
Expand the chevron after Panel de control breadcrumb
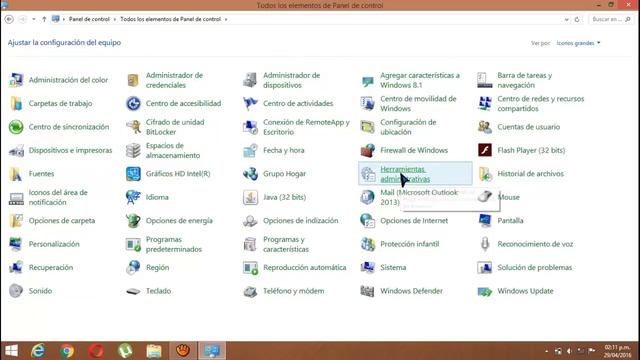(115, 19)
